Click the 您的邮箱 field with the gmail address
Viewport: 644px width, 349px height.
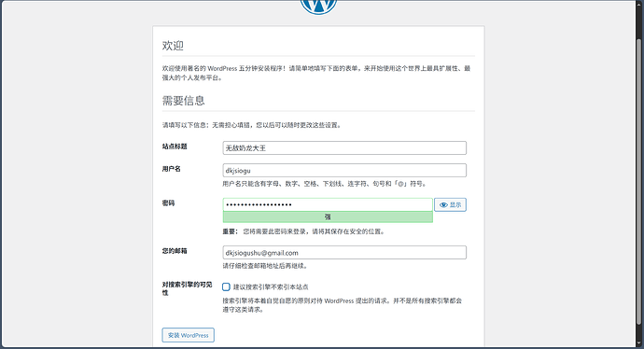click(x=344, y=253)
